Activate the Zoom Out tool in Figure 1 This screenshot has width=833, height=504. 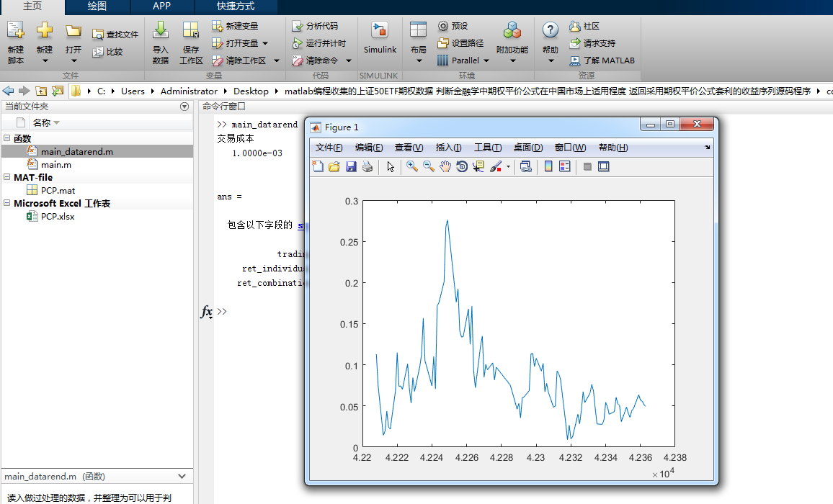click(x=428, y=167)
